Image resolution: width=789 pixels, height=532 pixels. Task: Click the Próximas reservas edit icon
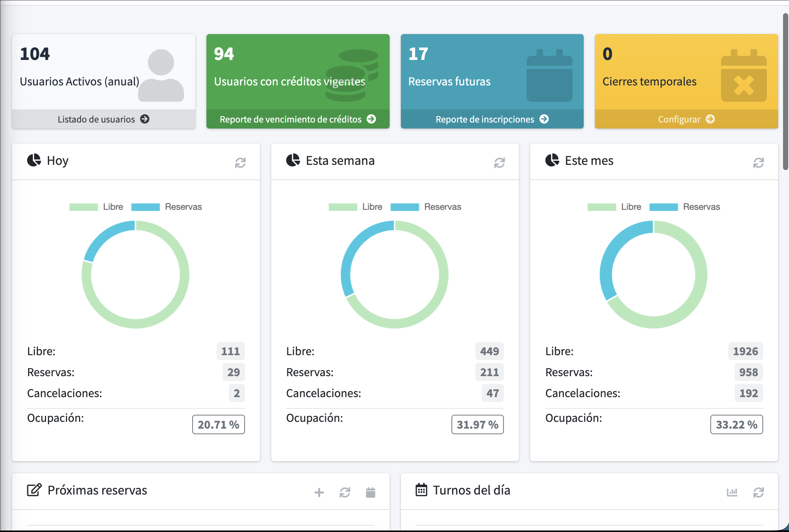[34, 490]
